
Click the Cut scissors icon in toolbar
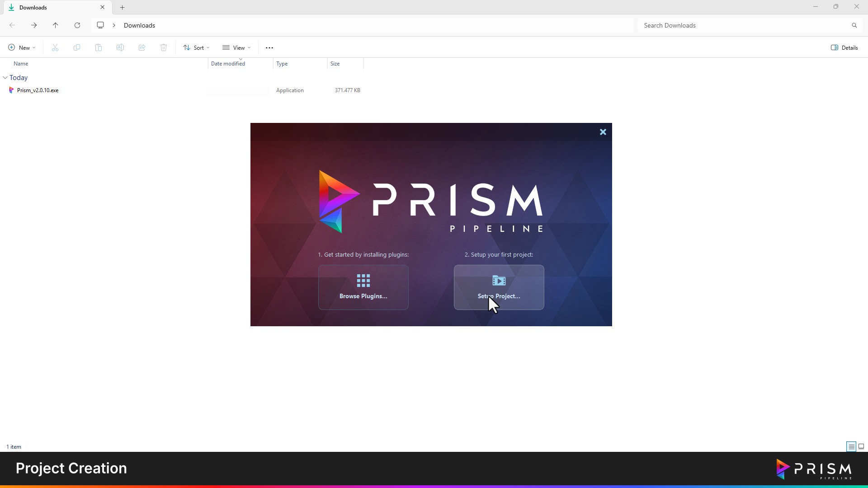[55, 47]
